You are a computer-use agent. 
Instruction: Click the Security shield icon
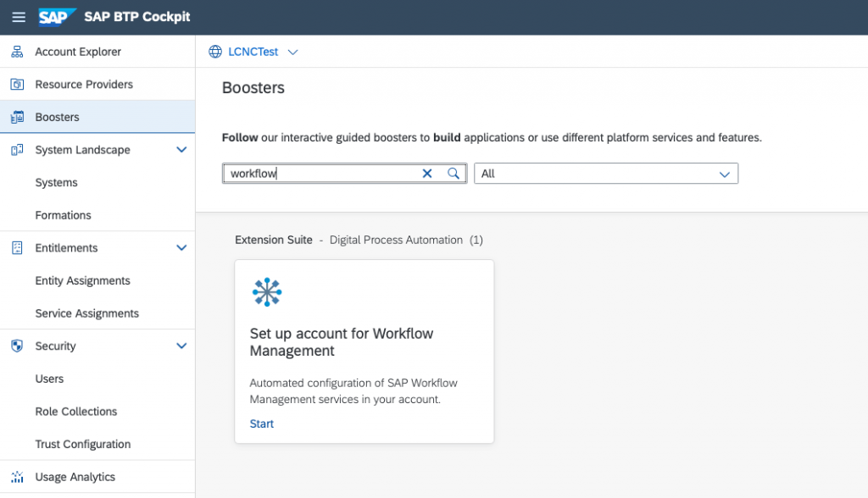pos(17,346)
